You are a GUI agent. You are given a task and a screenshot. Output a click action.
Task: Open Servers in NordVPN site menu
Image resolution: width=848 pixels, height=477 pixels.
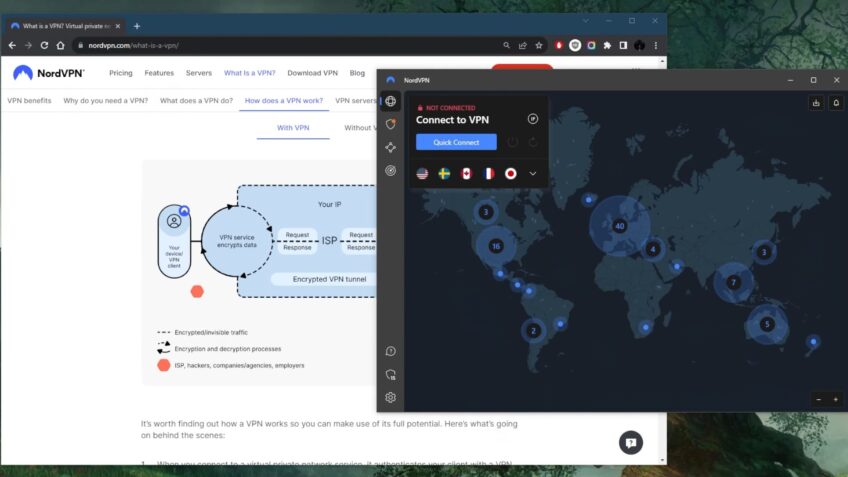tap(198, 73)
